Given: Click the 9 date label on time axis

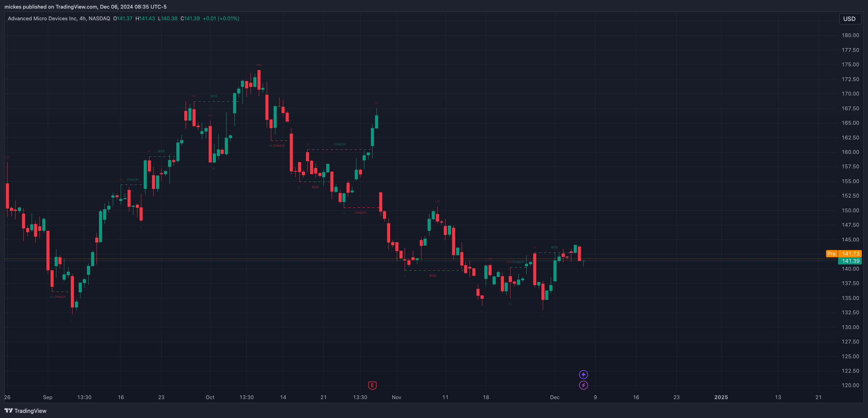Looking at the screenshot, I should coord(595,397).
